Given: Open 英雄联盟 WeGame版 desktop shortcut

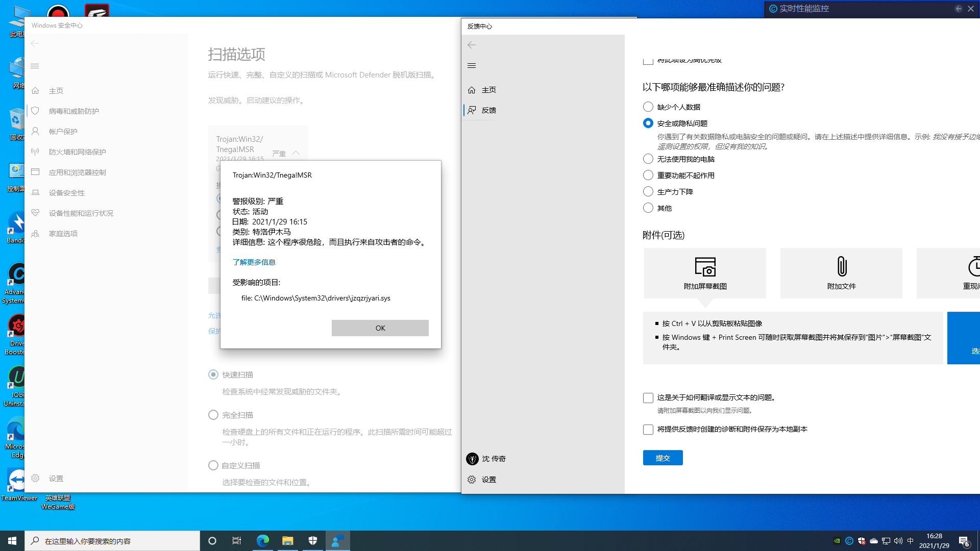Looking at the screenshot, I should (x=58, y=502).
